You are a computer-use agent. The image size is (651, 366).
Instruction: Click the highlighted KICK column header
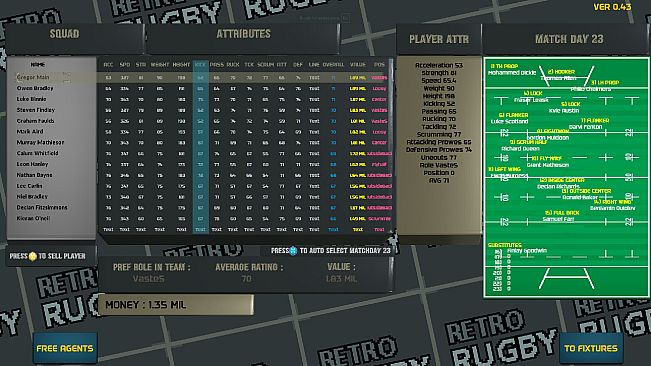(x=200, y=65)
